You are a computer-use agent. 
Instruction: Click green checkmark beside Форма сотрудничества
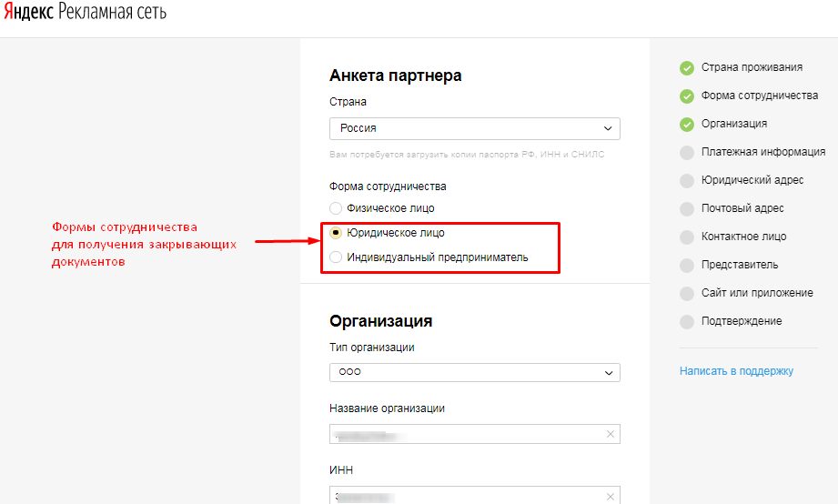(x=686, y=96)
